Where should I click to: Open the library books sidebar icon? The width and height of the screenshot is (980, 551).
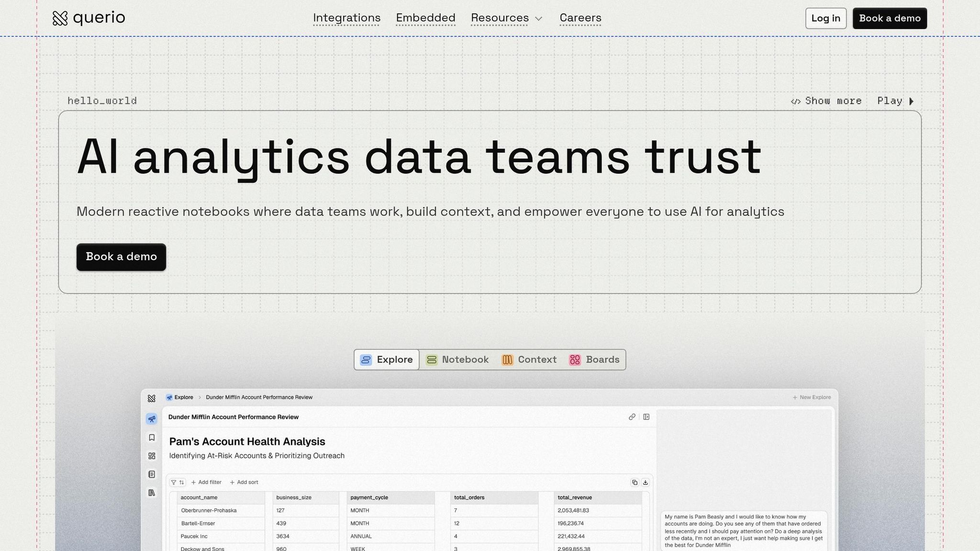[152, 493]
